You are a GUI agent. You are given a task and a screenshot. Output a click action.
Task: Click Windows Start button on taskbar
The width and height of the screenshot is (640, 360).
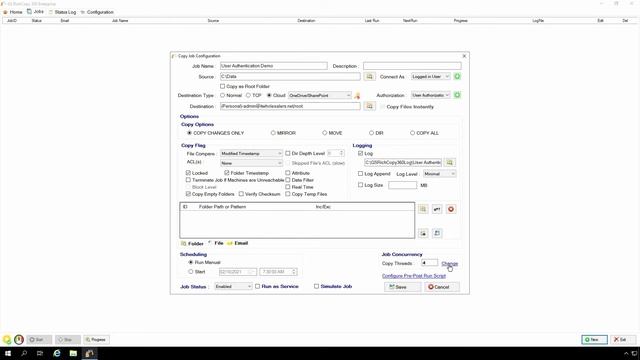tap(8, 353)
